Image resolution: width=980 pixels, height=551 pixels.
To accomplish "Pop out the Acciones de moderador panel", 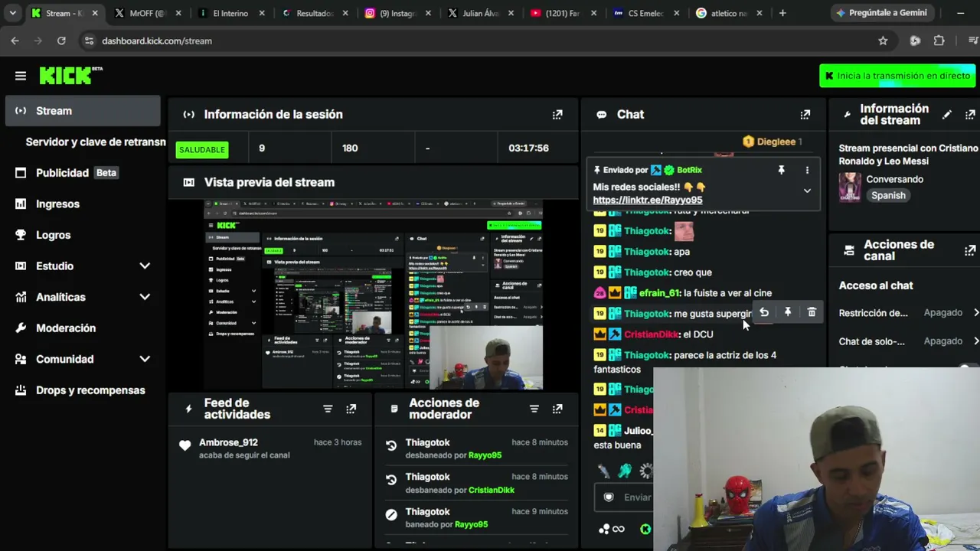I will click(x=557, y=409).
